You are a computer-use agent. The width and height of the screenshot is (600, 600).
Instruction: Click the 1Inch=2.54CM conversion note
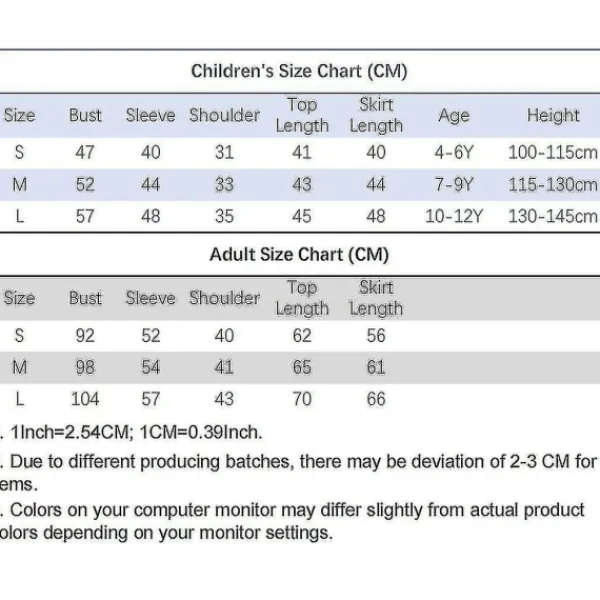tap(135, 433)
